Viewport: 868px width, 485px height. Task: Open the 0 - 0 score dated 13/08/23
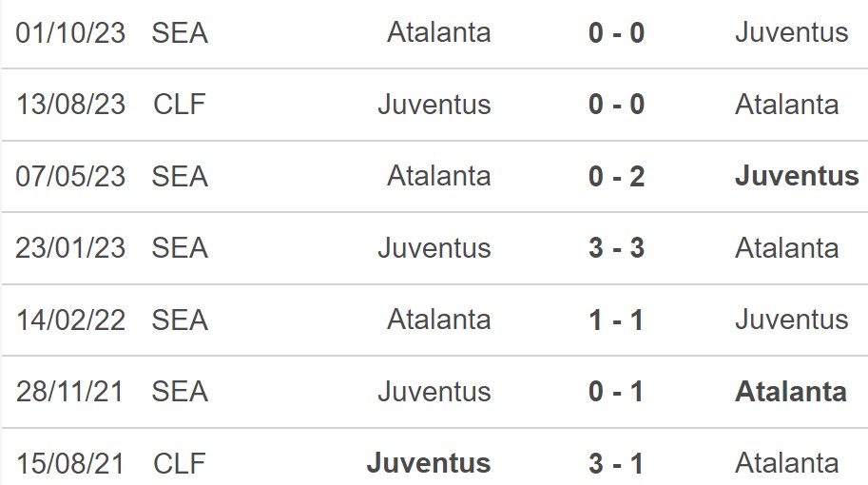617,104
